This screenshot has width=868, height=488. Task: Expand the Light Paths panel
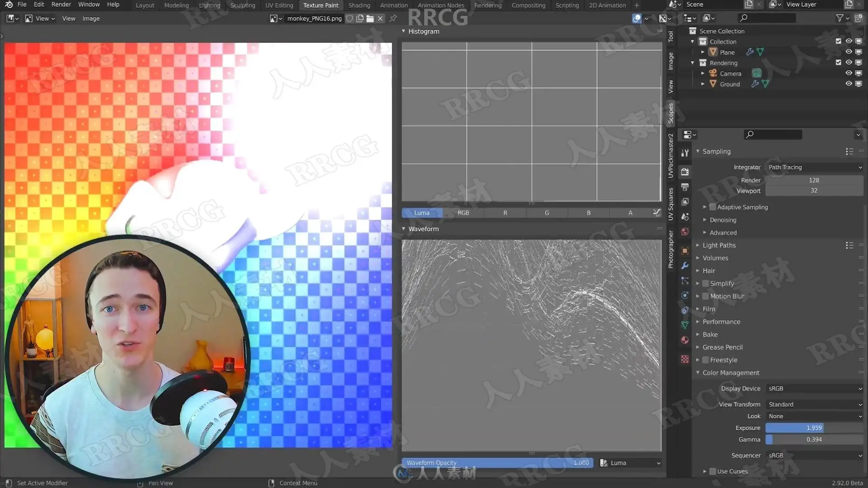point(719,245)
